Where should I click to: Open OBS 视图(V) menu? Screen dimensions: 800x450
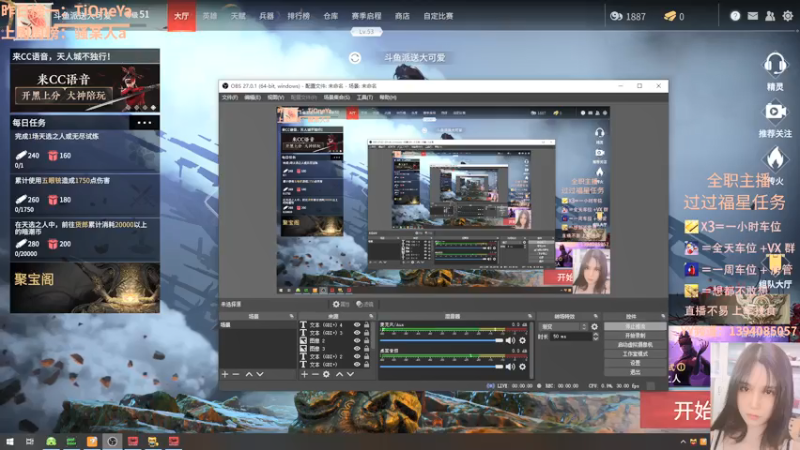click(276, 97)
